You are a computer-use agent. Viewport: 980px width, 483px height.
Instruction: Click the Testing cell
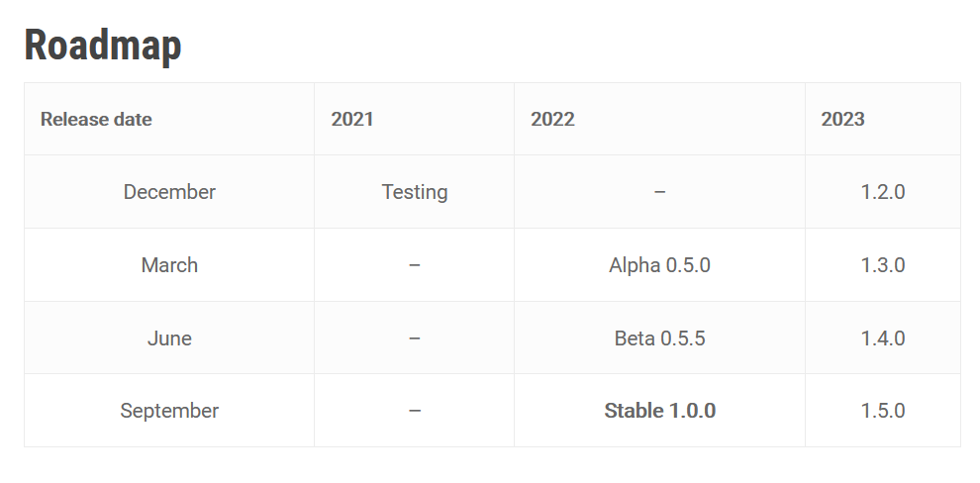(415, 192)
